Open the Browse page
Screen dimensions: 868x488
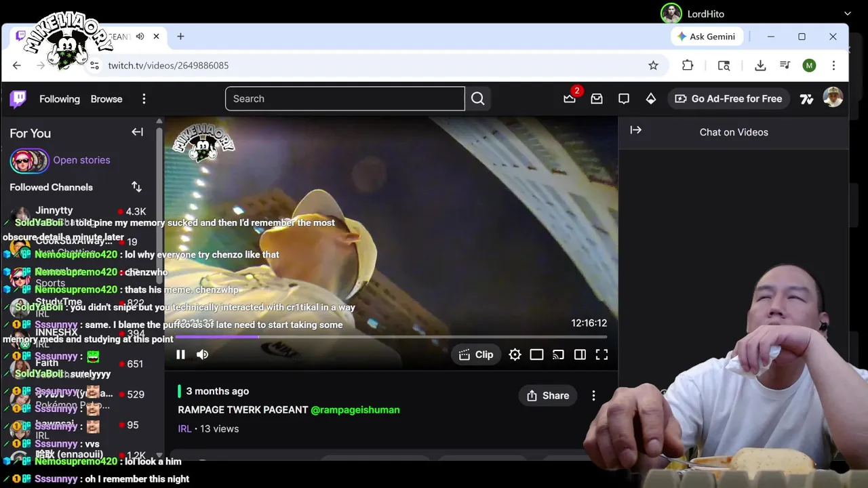pyautogui.click(x=106, y=99)
